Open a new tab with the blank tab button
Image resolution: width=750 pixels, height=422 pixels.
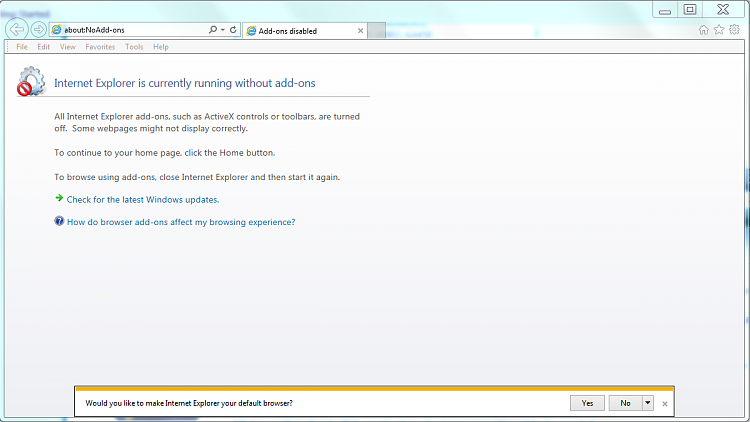[377, 31]
